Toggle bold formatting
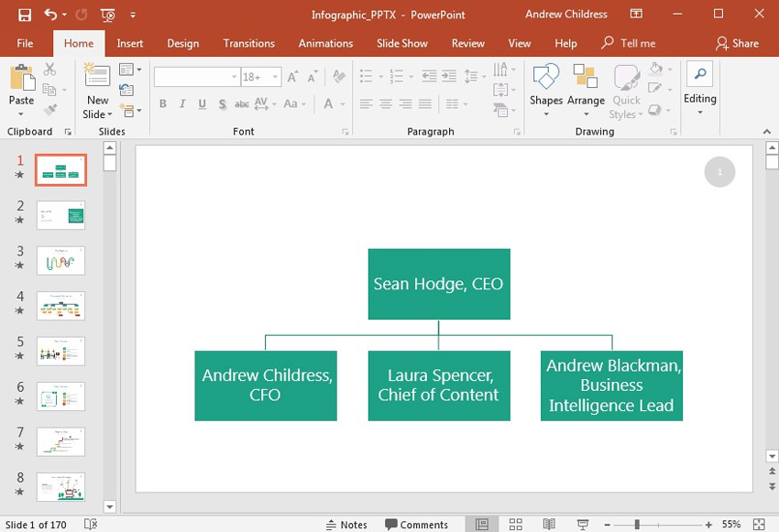 162,104
